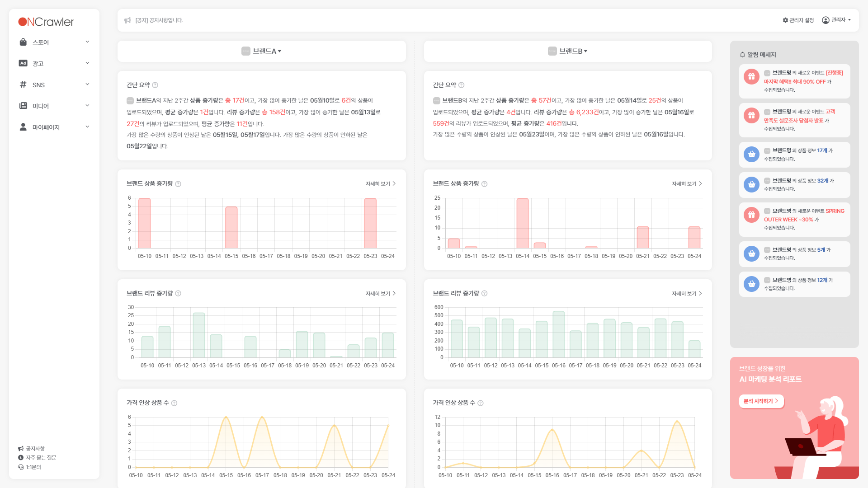Click the bell icon beside 알림 메세지

click(742, 55)
